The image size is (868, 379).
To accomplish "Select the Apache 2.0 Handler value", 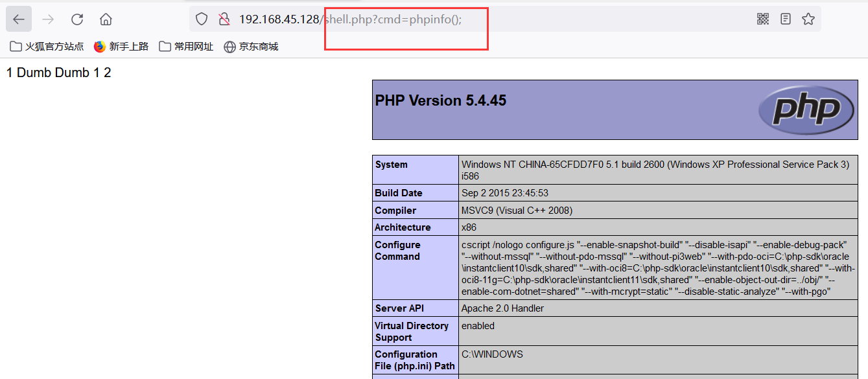I will [x=502, y=308].
